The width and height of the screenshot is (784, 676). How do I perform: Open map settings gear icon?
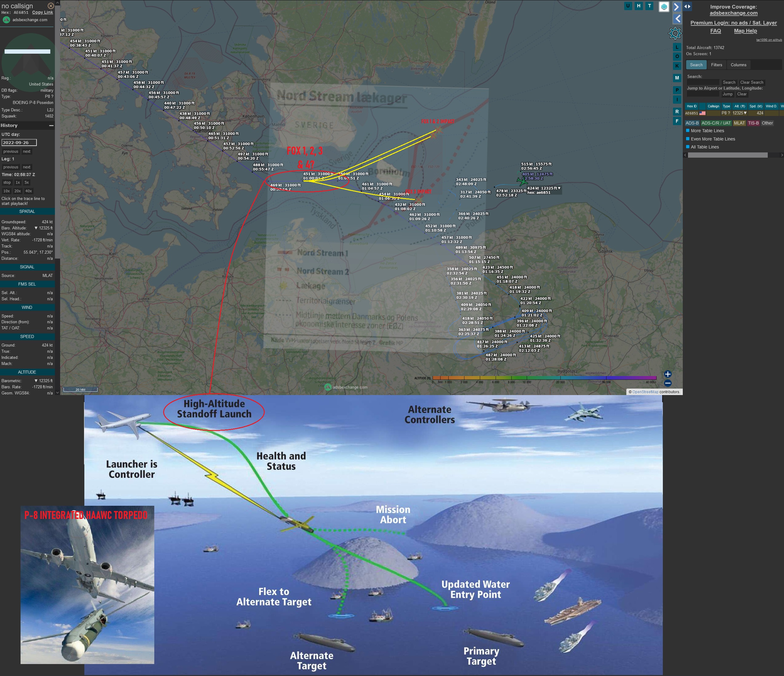[x=675, y=33]
